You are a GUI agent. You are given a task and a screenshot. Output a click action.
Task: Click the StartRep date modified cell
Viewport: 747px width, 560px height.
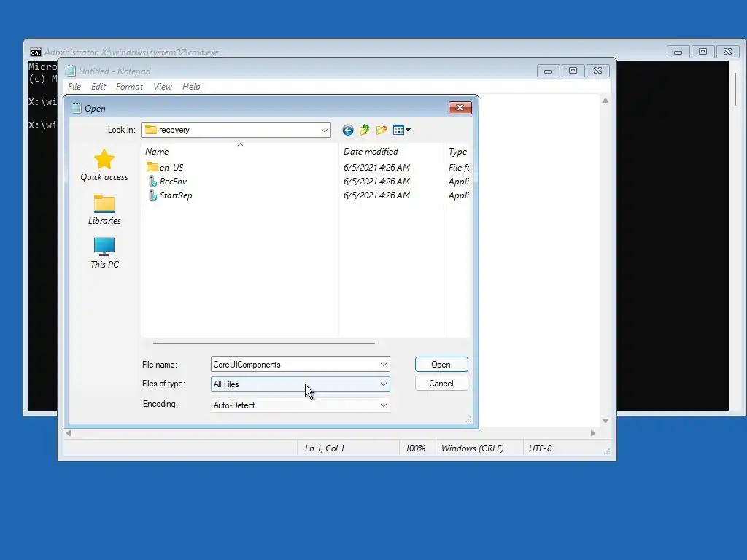[376, 195]
